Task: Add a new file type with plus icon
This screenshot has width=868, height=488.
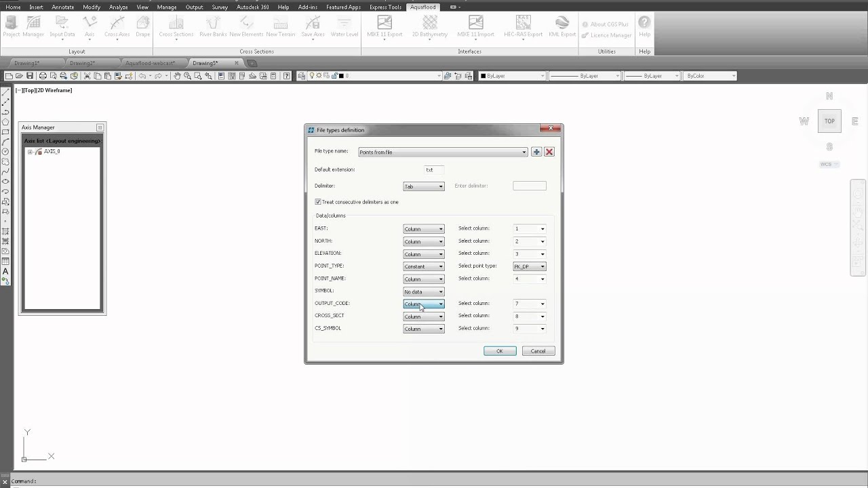Action: click(x=536, y=152)
